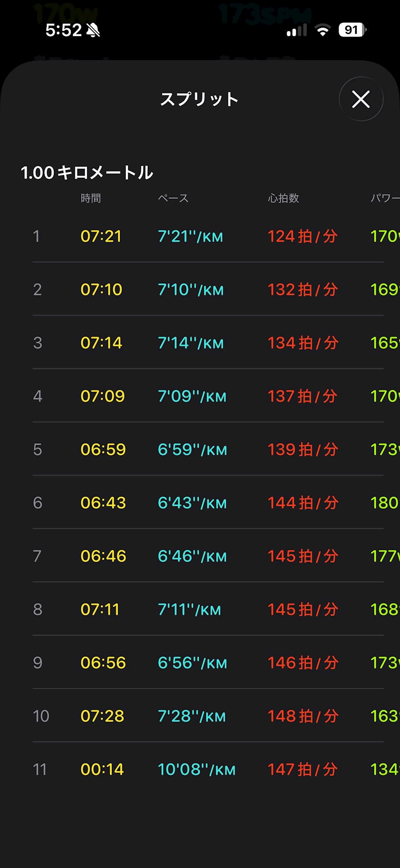Select pace 6'46''/KM
This screenshot has height=868, width=400.
[x=192, y=557]
